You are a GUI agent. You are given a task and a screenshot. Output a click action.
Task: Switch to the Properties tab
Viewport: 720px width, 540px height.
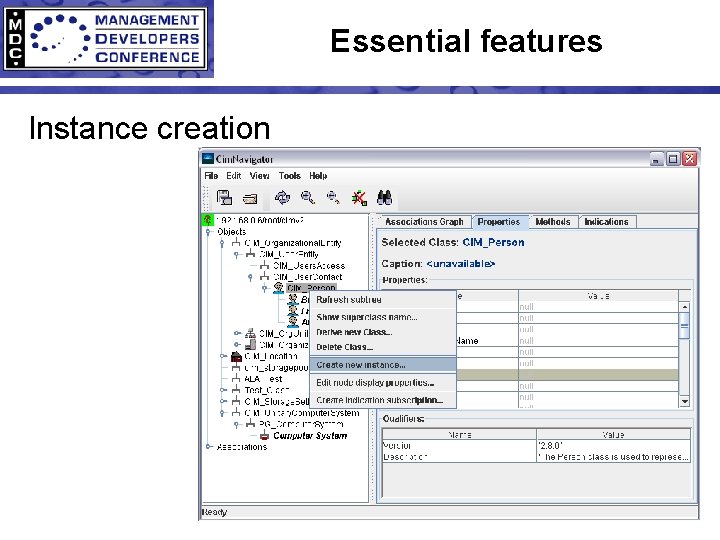point(499,222)
